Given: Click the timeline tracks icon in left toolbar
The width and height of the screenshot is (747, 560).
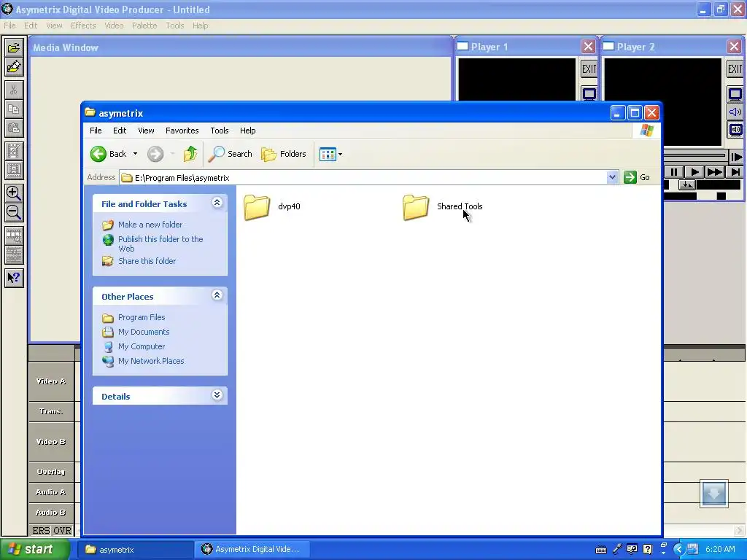Looking at the screenshot, I should click(x=14, y=254).
